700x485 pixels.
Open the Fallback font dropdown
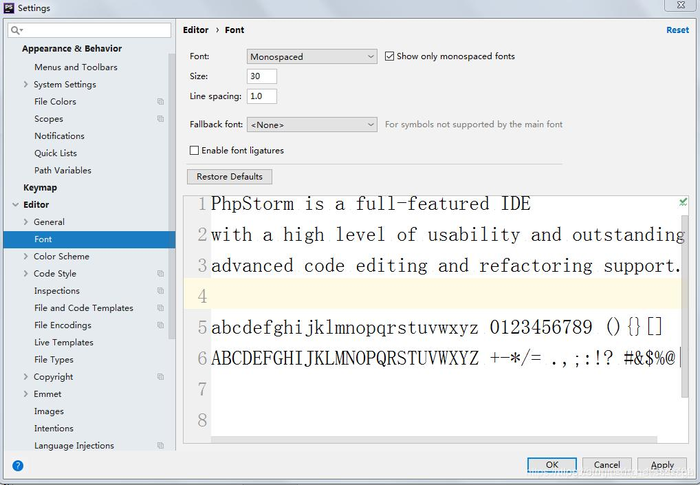tap(312, 125)
